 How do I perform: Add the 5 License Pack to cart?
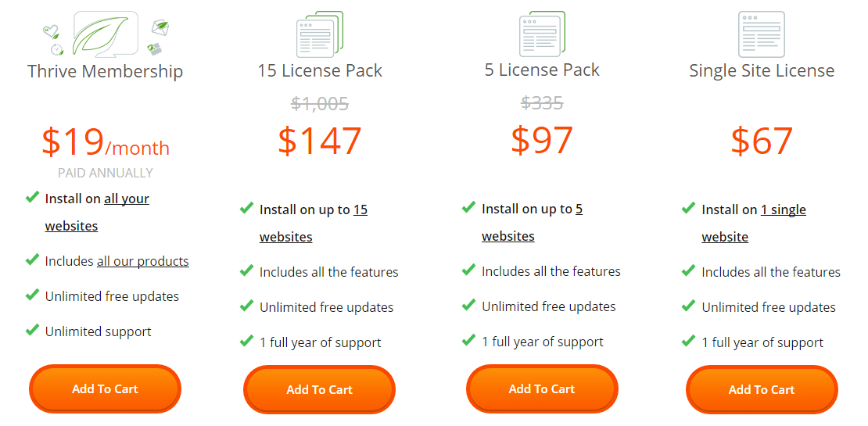542,388
